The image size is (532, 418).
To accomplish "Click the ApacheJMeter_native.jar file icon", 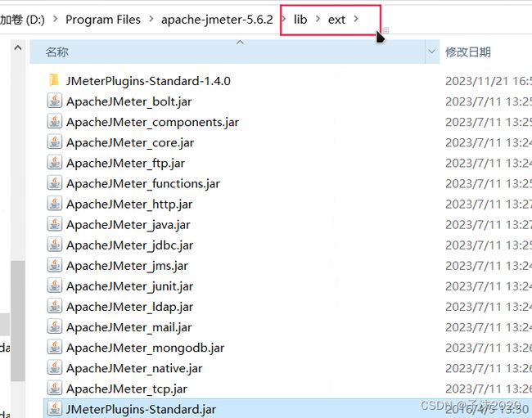I will (x=54, y=368).
